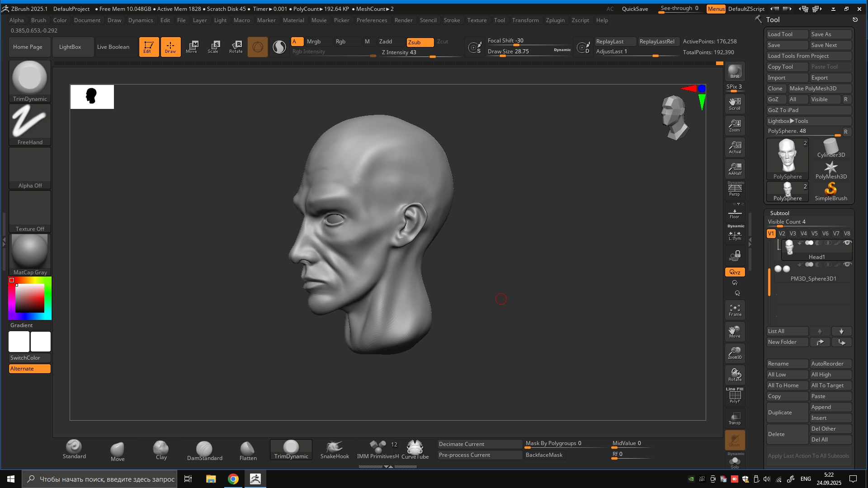Collapse the Subtool palette section

pyautogui.click(x=779, y=213)
